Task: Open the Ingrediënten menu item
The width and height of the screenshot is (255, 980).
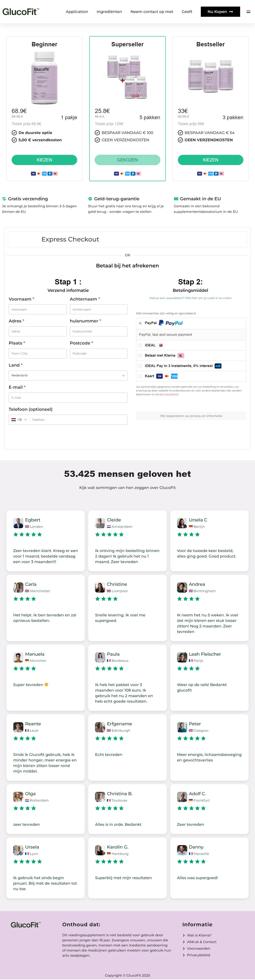Action: pyautogui.click(x=109, y=12)
